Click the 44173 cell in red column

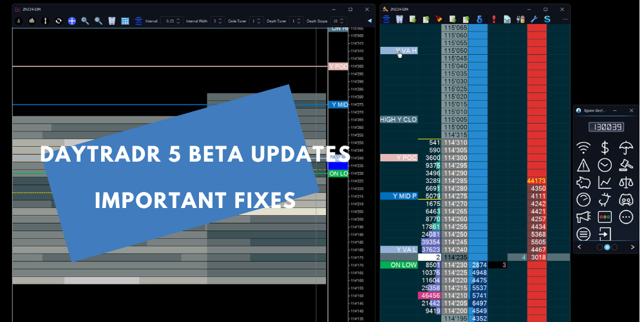coord(536,181)
